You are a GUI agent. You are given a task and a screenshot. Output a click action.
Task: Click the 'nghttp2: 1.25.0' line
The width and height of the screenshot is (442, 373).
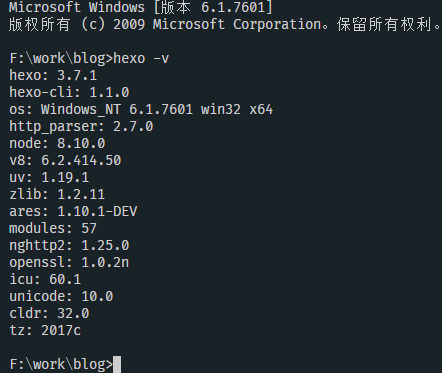point(69,246)
